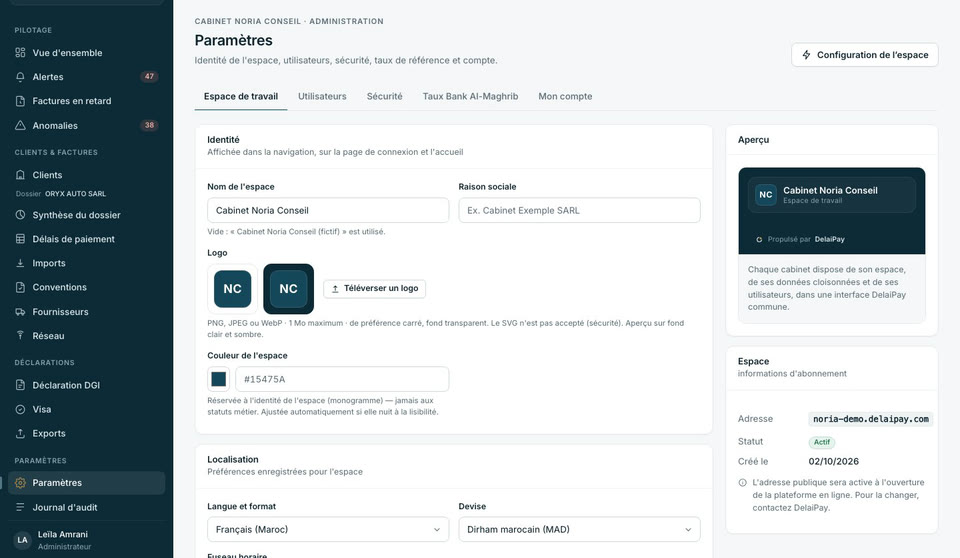Open the Sécurité tab
This screenshot has height=558, width=960.
[384, 96]
